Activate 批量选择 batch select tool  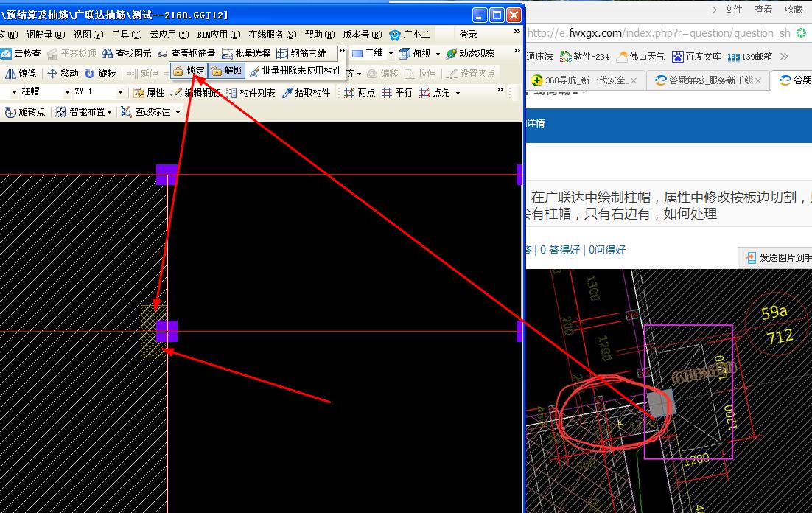click(246, 53)
